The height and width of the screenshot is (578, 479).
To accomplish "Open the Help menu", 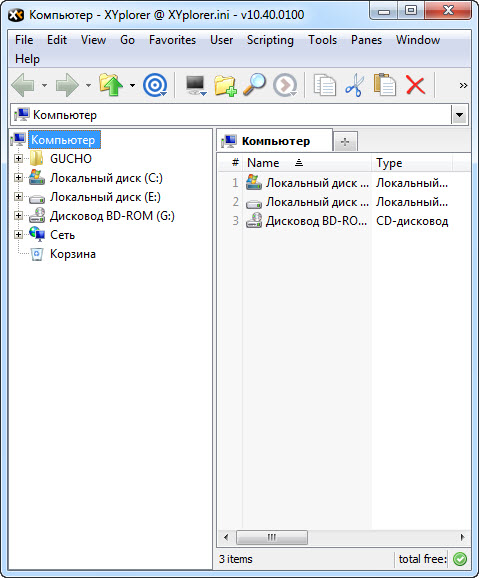I will pyautogui.click(x=27, y=59).
